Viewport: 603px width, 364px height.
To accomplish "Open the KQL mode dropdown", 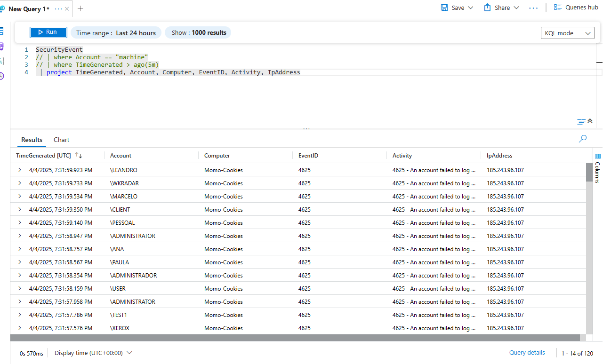I will (x=567, y=33).
